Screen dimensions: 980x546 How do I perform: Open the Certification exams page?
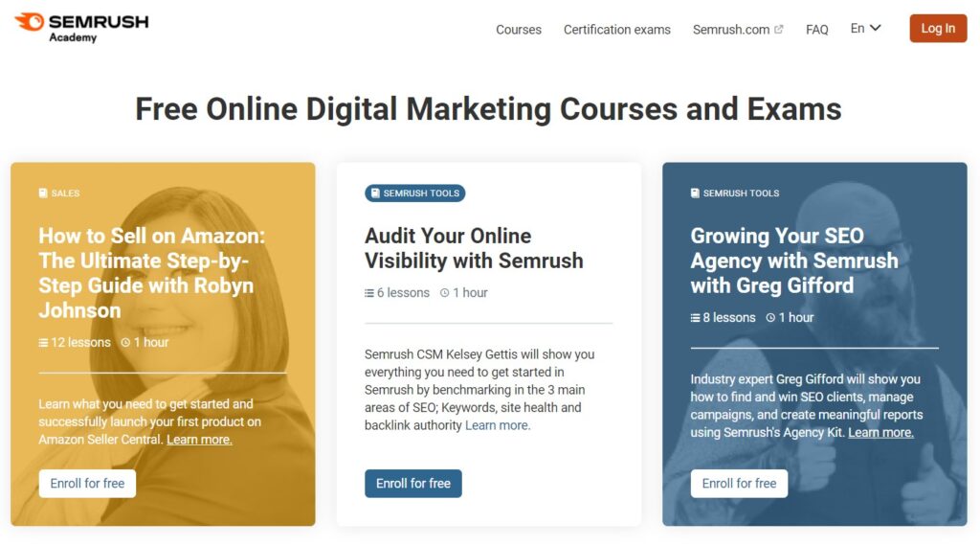tap(617, 30)
